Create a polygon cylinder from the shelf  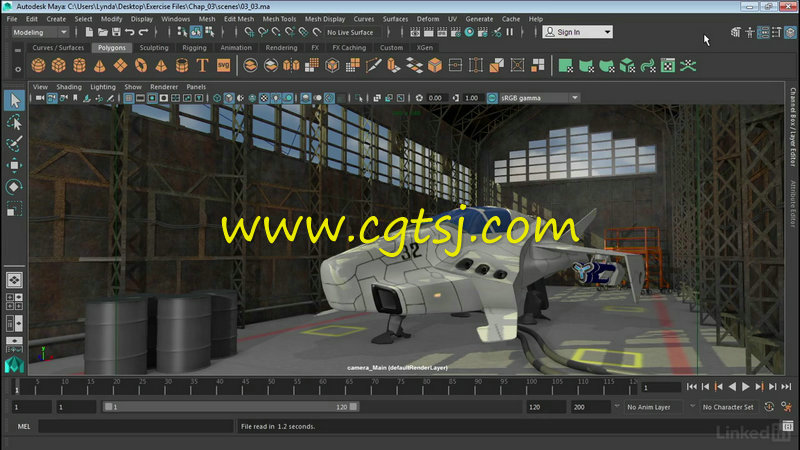[x=79, y=65]
